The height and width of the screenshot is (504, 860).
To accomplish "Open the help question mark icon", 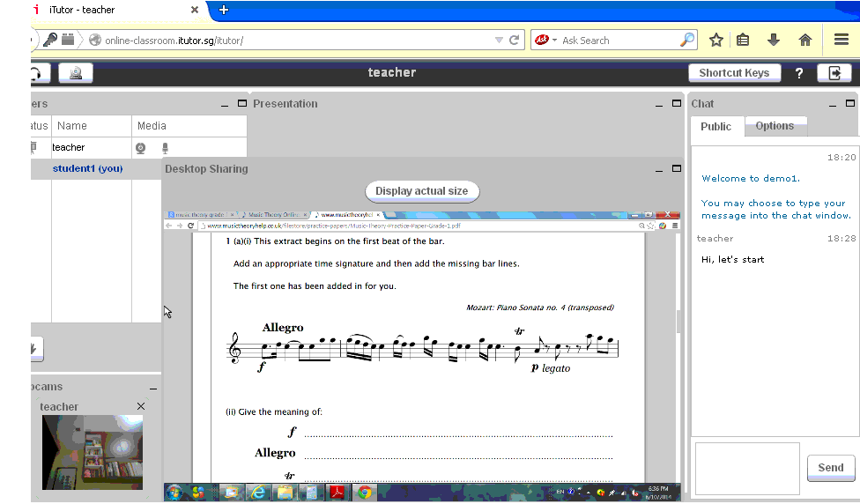I will click(799, 73).
